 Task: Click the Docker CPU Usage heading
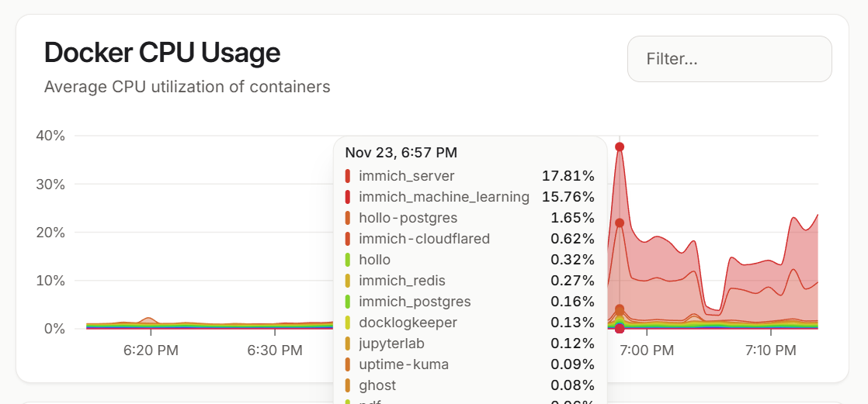(x=162, y=53)
